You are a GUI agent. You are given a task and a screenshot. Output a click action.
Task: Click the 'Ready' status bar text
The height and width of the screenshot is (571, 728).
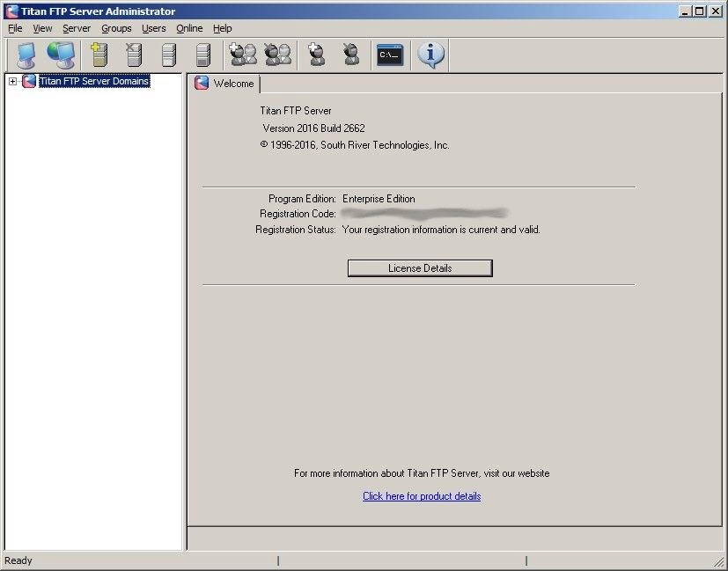point(18,560)
